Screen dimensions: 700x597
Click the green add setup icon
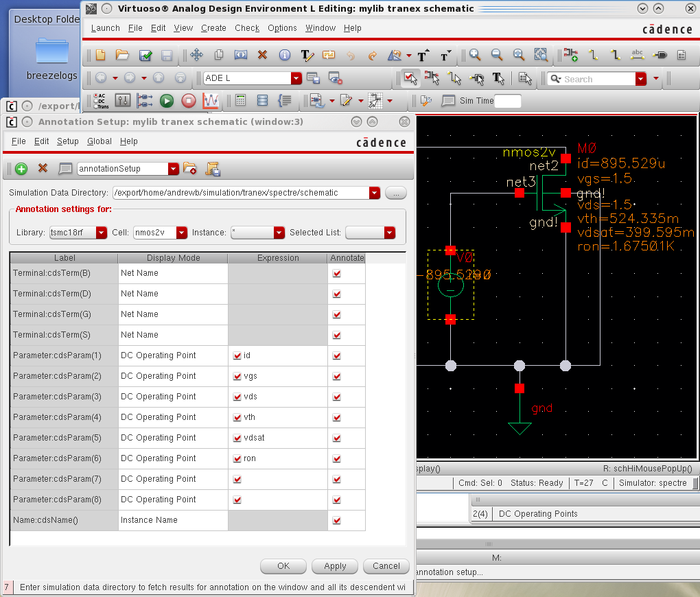[x=21, y=169]
